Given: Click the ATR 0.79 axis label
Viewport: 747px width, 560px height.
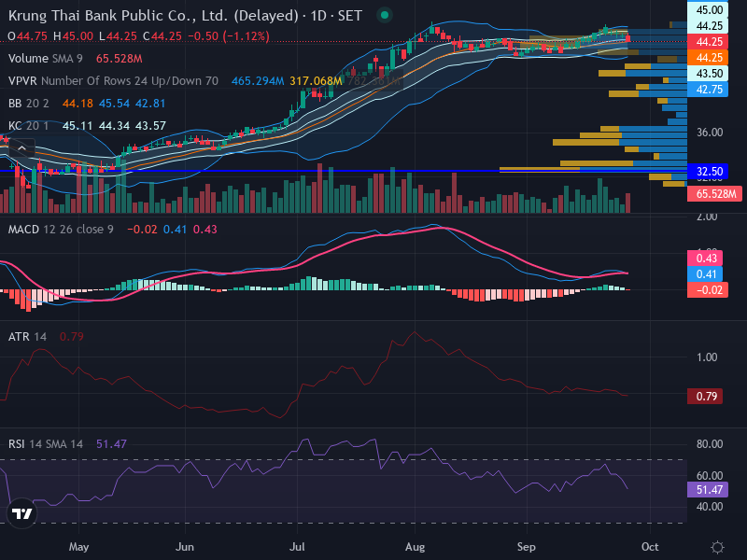Looking at the screenshot, I should coord(706,396).
